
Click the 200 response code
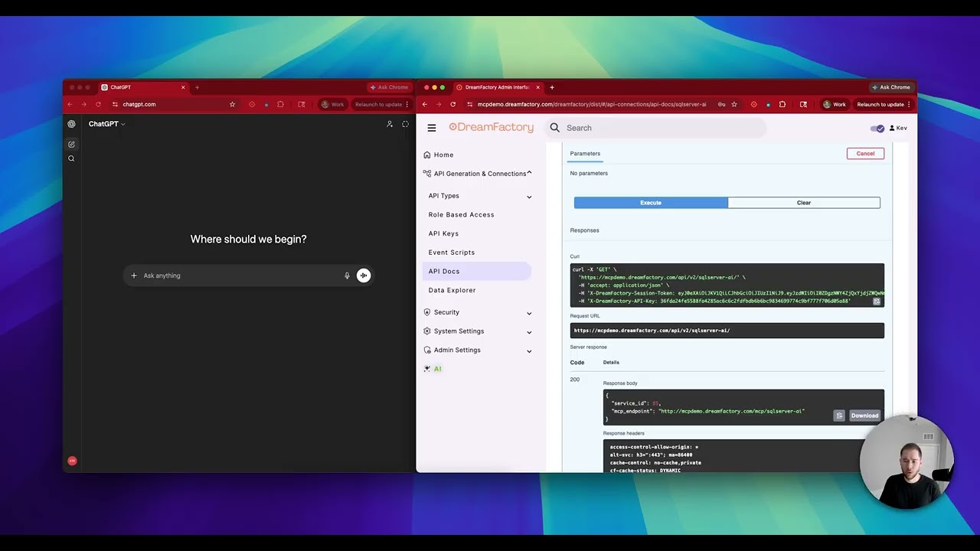(575, 380)
